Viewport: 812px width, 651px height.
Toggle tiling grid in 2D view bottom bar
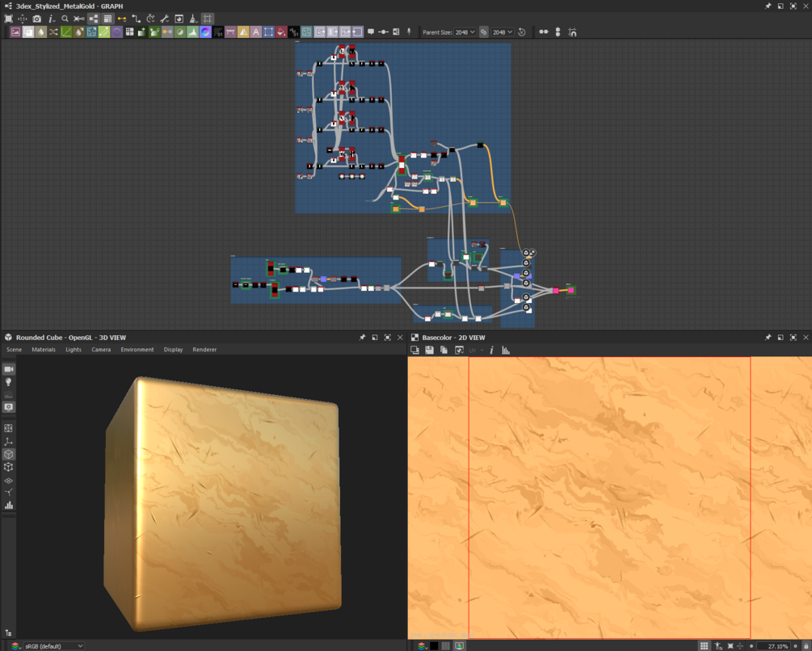(705, 646)
